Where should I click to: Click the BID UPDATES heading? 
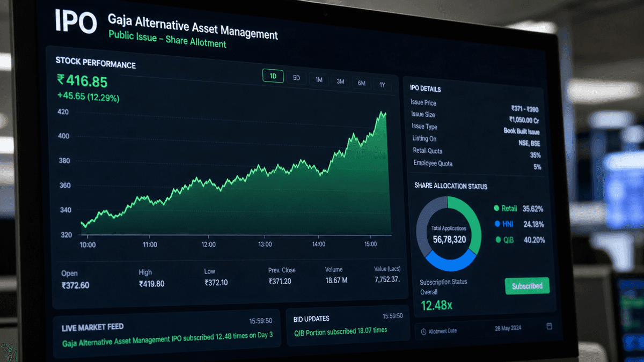coord(311,319)
